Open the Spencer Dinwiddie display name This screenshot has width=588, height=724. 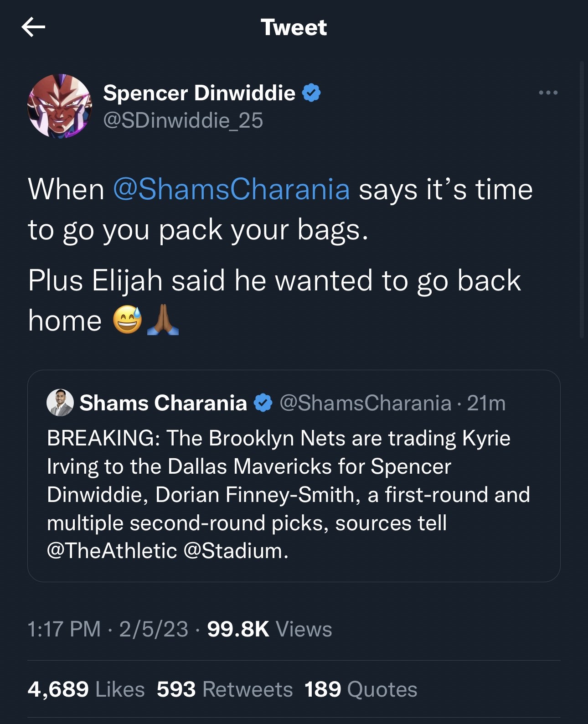tap(199, 93)
